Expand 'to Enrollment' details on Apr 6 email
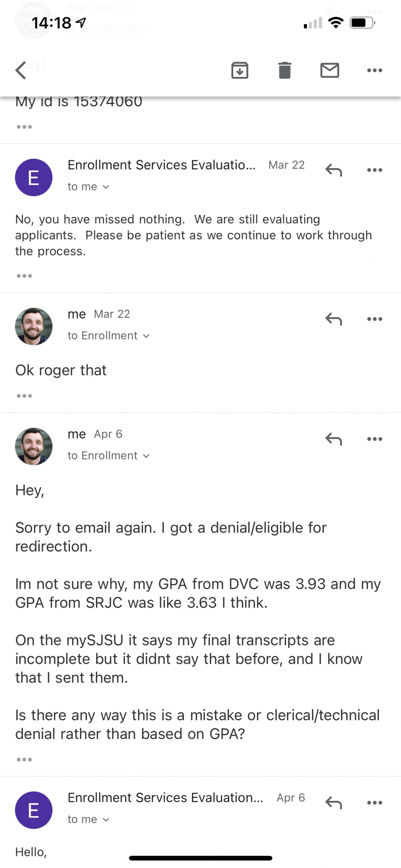Viewport: 401px width, 868px height. (109, 456)
